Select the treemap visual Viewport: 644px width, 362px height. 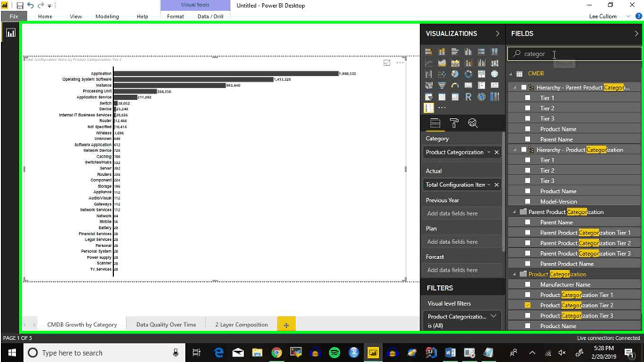481,74
